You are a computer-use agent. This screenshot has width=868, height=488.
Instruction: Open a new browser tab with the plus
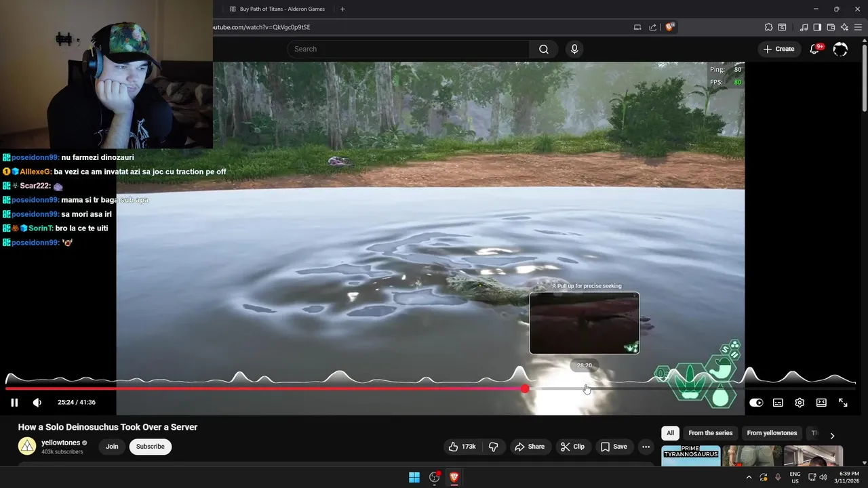[342, 9]
